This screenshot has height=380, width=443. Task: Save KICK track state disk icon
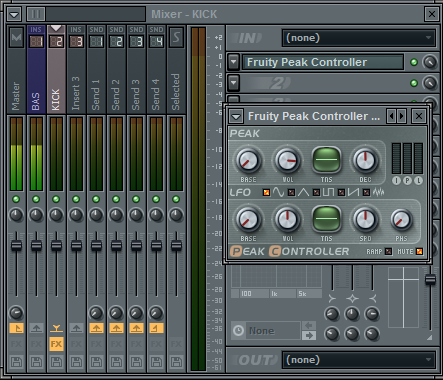(56, 362)
